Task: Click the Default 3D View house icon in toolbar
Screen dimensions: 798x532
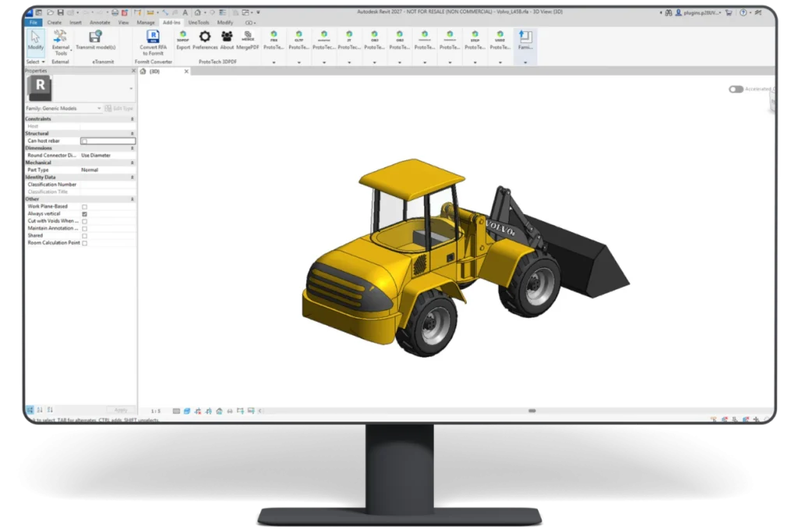Action: pos(197,12)
